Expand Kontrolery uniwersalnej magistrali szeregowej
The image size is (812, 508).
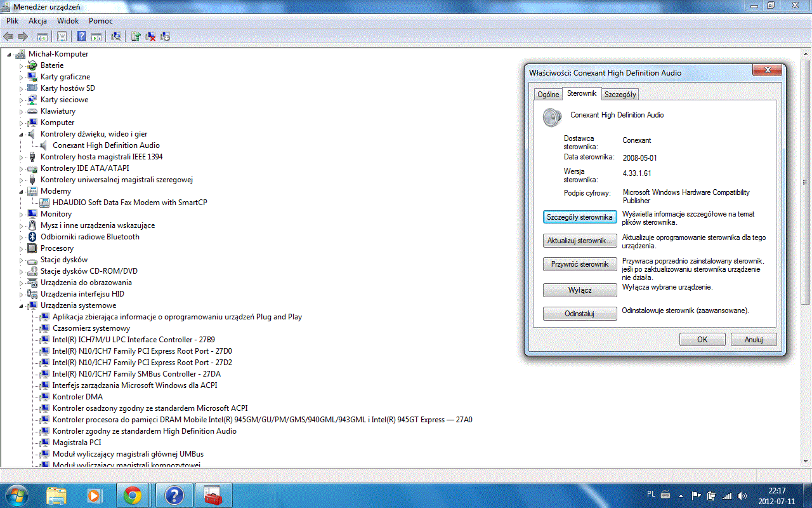tap(21, 180)
